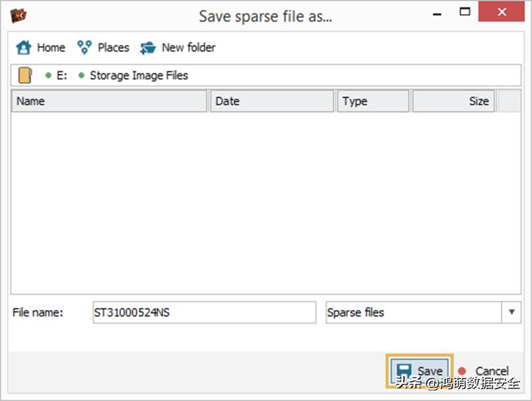Sort file list by Size column
Screen dimensions: 532x401
click(x=453, y=101)
